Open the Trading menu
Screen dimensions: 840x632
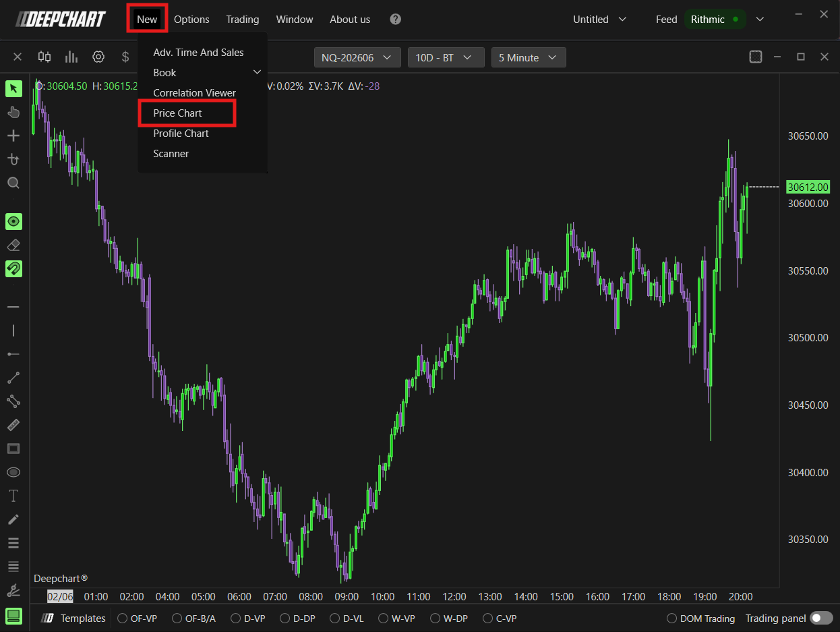coord(243,20)
